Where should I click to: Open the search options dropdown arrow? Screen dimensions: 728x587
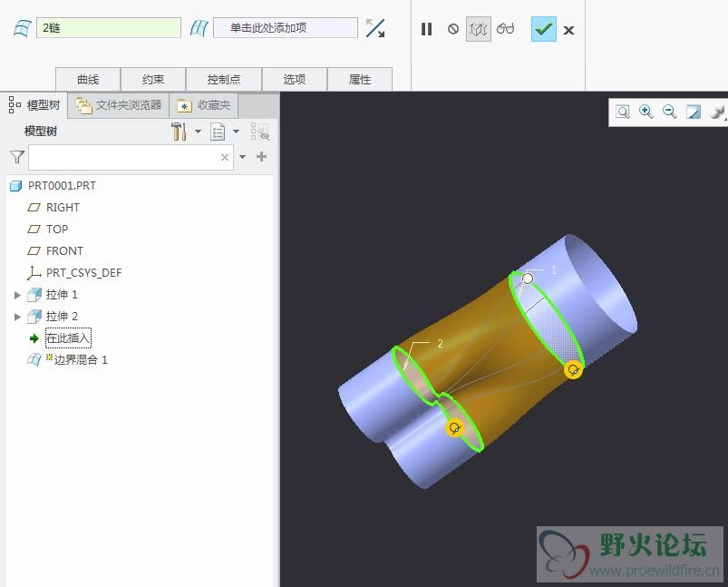pos(242,157)
